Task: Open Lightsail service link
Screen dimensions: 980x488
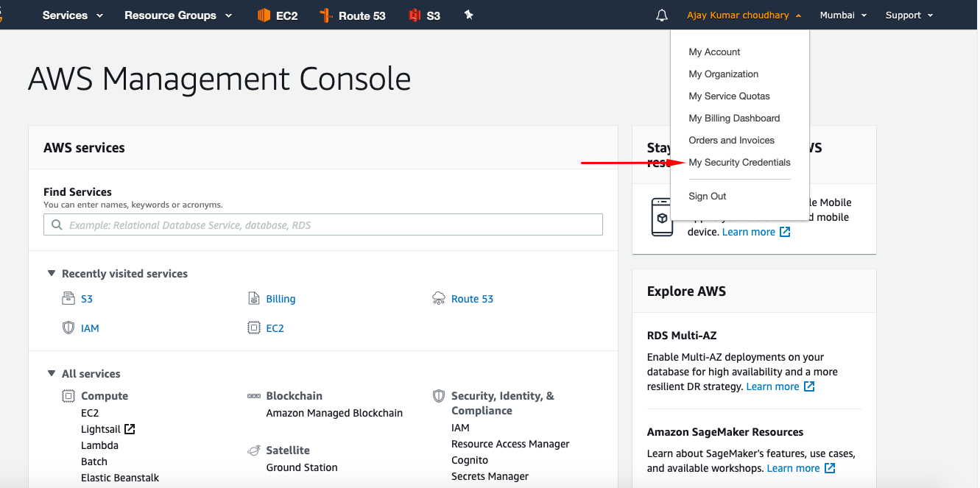Action: pos(99,429)
